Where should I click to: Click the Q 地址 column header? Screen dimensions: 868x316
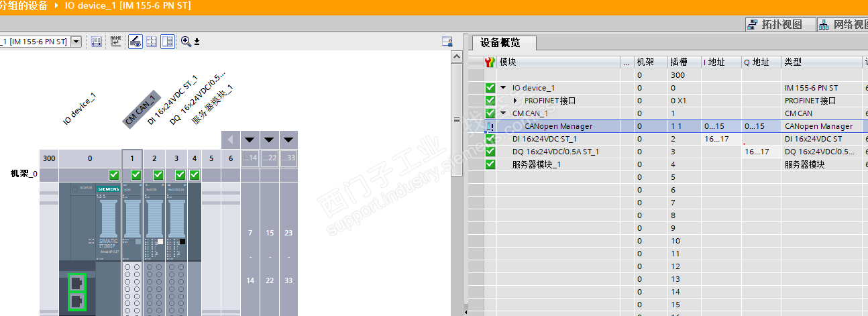(761, 62)
